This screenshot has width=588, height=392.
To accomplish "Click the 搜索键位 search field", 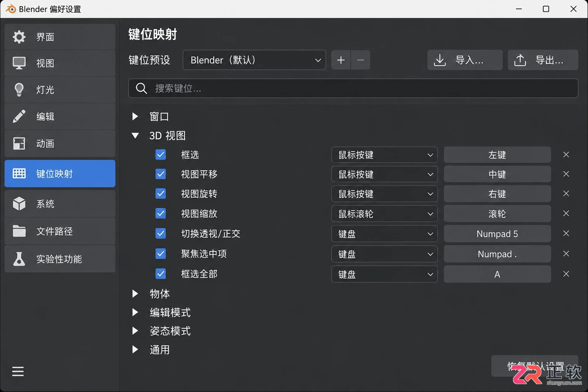I will [353, 88].
